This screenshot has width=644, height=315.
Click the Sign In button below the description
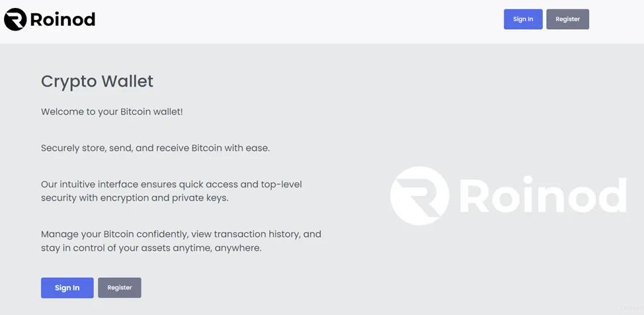tap(67, 288)
